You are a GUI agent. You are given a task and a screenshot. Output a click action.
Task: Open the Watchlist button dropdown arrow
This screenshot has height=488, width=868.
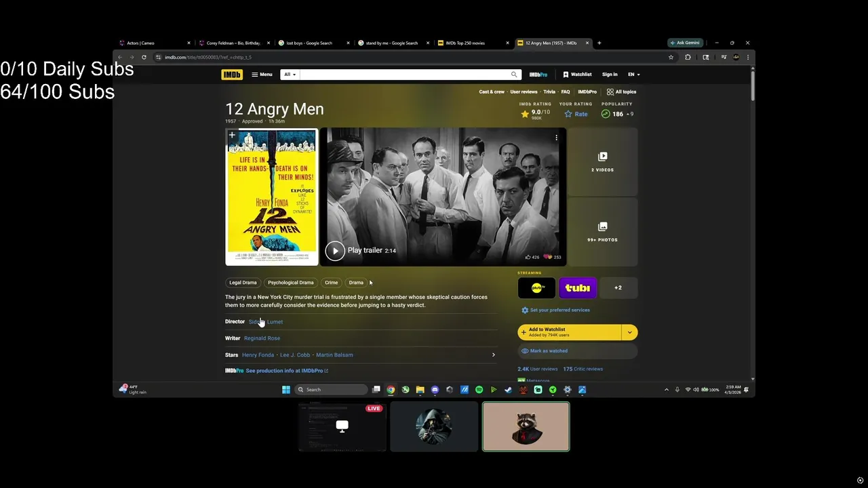[x=630, y=332]
